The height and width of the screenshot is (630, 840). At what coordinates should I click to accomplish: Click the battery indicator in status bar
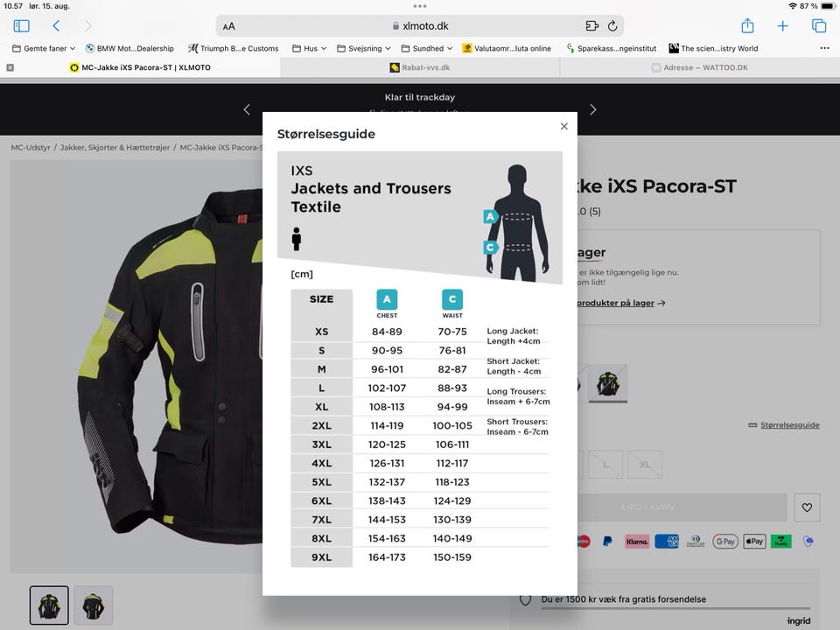click(x=829, y=6)
